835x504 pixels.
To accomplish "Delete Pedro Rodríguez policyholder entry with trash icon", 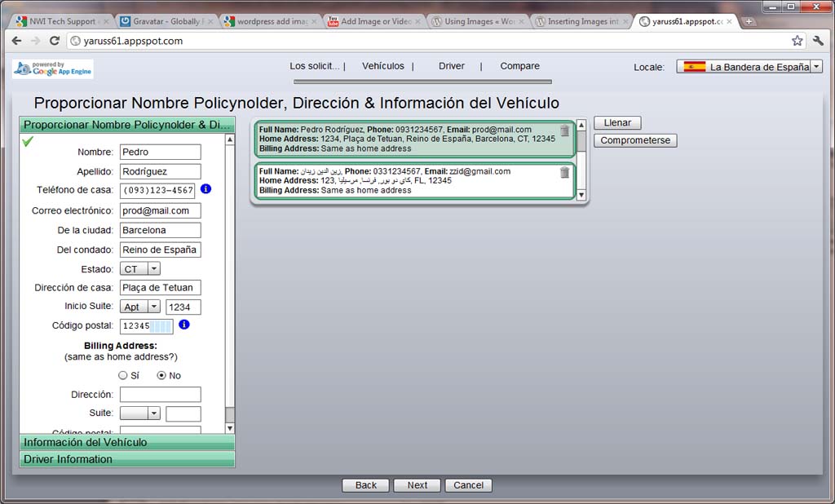I will 564,131.
